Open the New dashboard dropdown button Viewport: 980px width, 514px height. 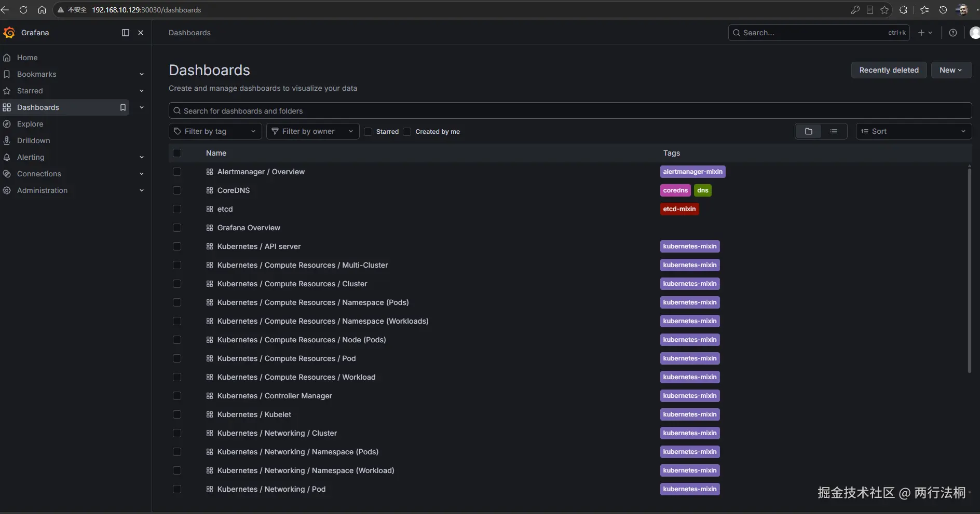point(951,70)
